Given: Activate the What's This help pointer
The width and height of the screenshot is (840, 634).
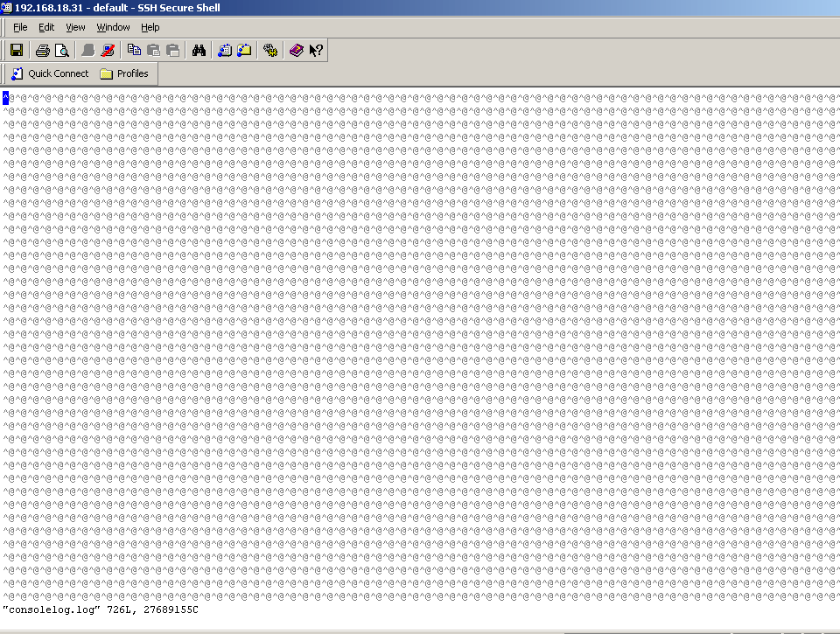Looking at the screenshot, I should click(316, 51).
